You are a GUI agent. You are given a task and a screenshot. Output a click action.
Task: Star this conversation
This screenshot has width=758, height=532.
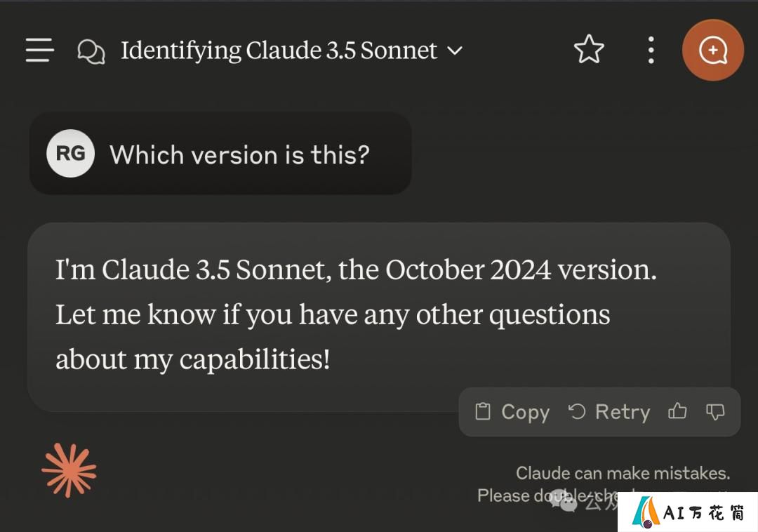pyautogui.click(x=589, y=49)
